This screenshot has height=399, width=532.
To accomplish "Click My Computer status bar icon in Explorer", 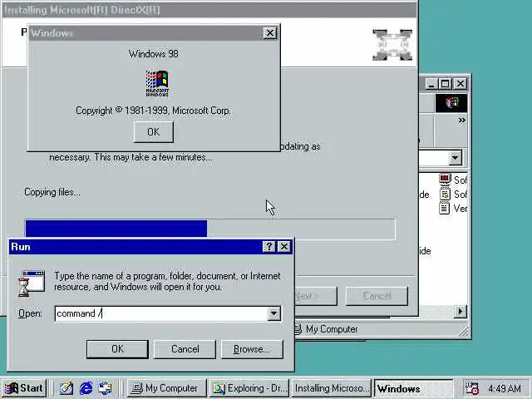I will 298,329.
